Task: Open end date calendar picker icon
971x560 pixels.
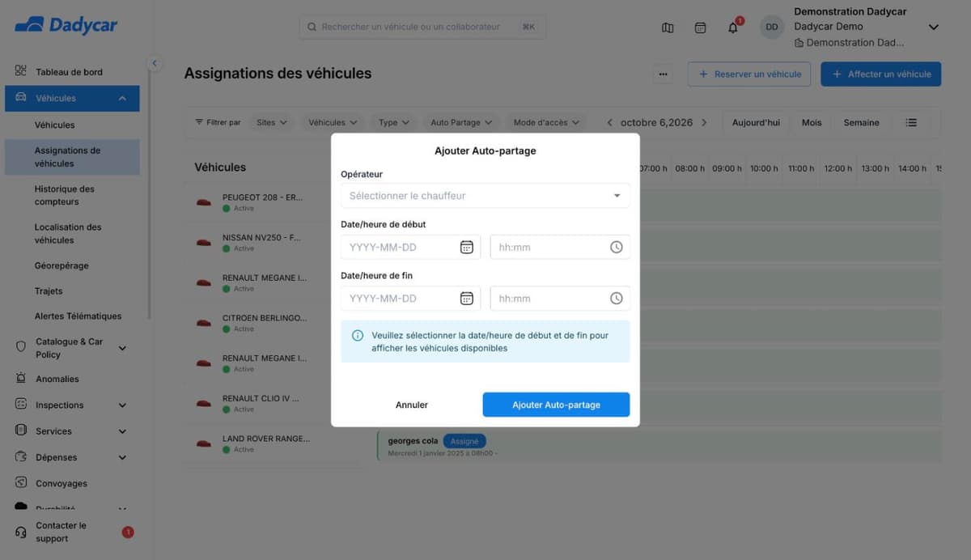Action: 467,299
